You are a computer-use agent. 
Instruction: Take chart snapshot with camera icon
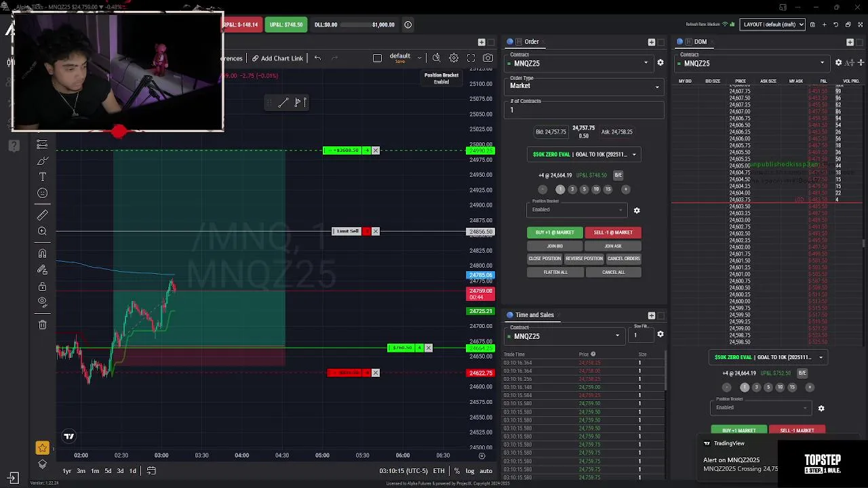pyautogui.click(x=488, y=58)
